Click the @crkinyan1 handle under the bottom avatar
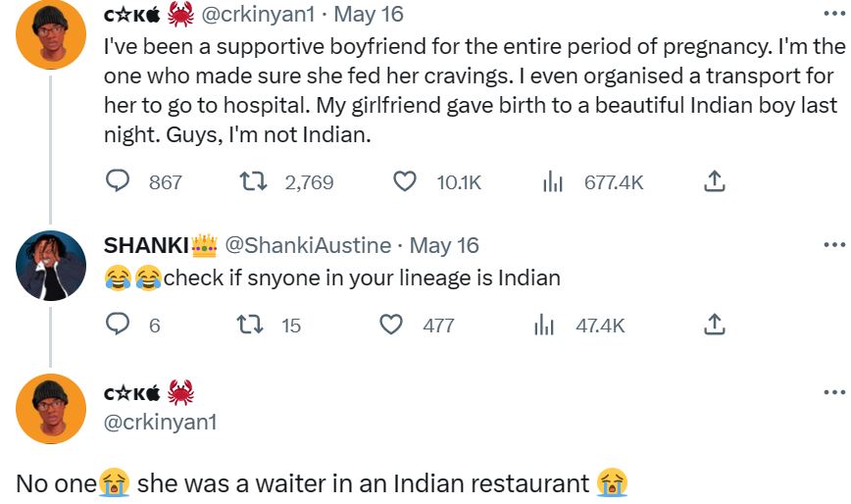The width and height of the screenshot is (851, 504). pyautogui.click(x=160, y=423)
